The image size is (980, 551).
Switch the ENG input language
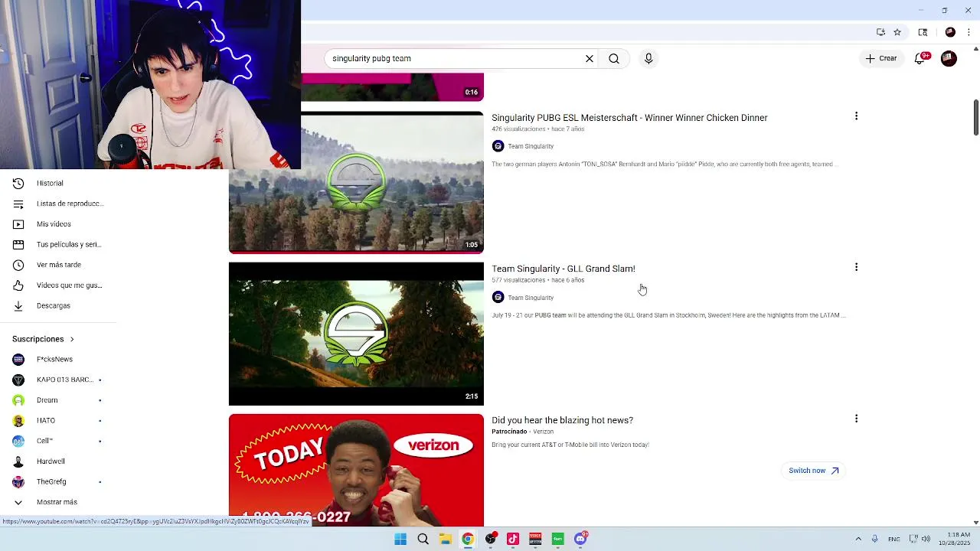click(893, 539)
